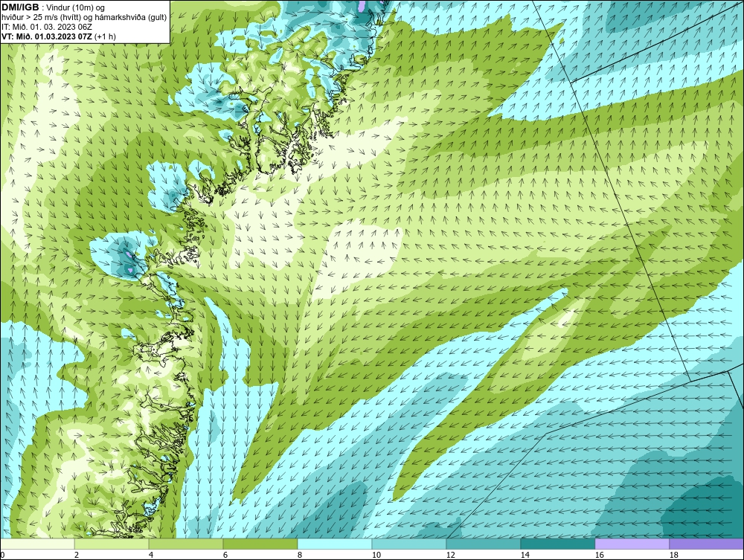Click the valid time line 'VT: Mið. 01.03.2023 07Z'

tap(48, 36)
